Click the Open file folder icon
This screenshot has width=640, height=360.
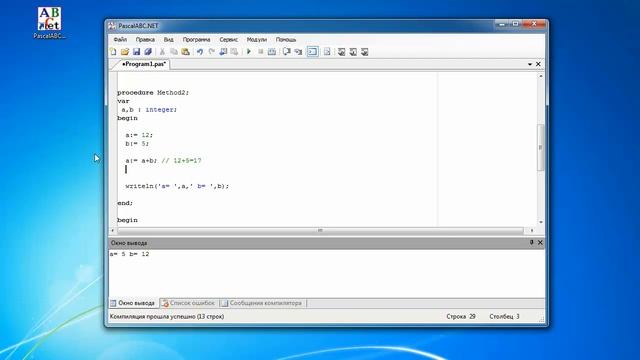coord(125,51)
